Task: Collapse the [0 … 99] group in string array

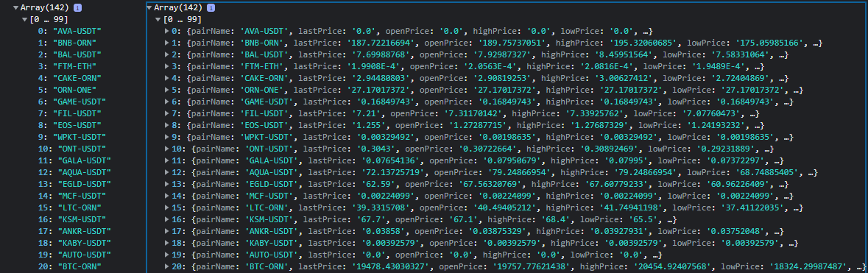Action: coord(25,20)
